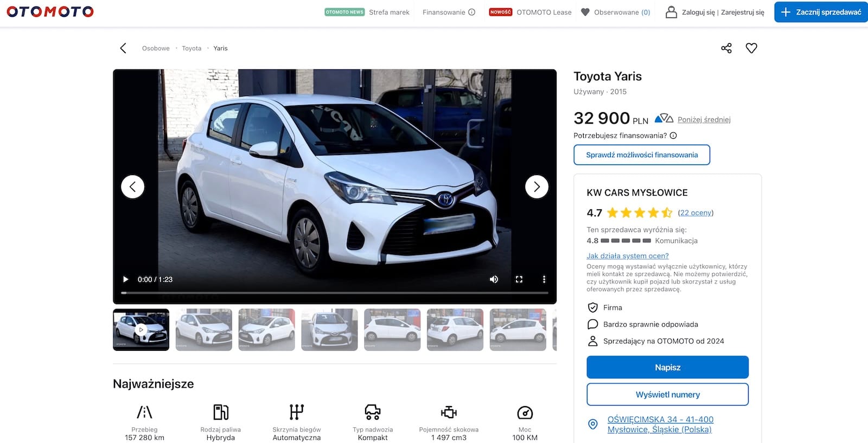Viewport: 868px width, 443px height.
Task: Click the Przebieg road icon
Action: tap(144, 413)
